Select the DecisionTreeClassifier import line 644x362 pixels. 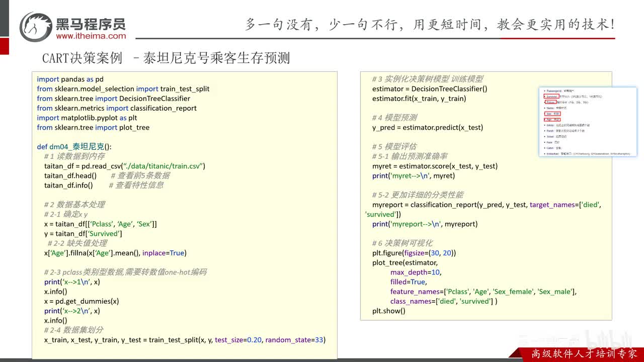point(114,99)
